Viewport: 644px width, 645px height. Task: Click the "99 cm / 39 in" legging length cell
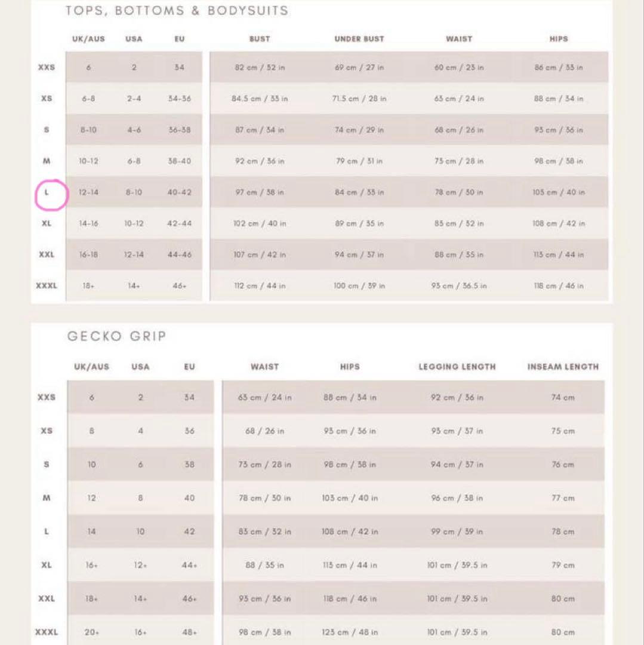point(457,532)
